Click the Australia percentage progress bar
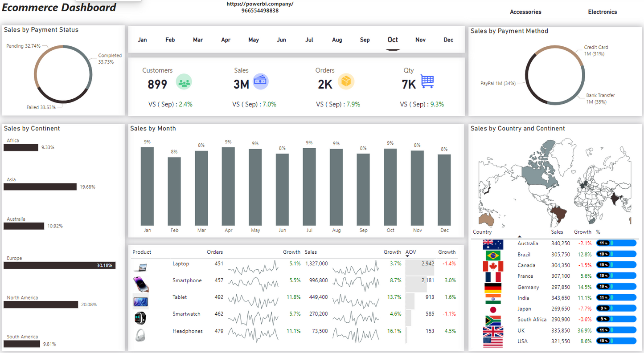Viewport: 644px width, 353px height. coord(616,243)
